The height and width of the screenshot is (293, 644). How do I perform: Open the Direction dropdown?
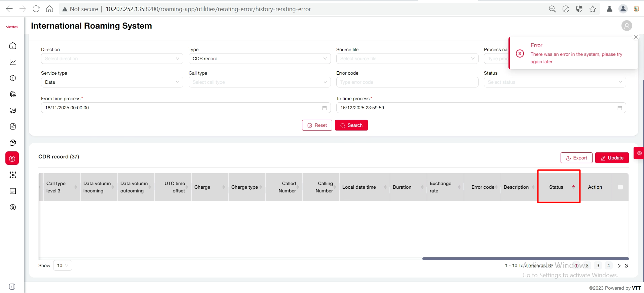(x=112, y=59)
